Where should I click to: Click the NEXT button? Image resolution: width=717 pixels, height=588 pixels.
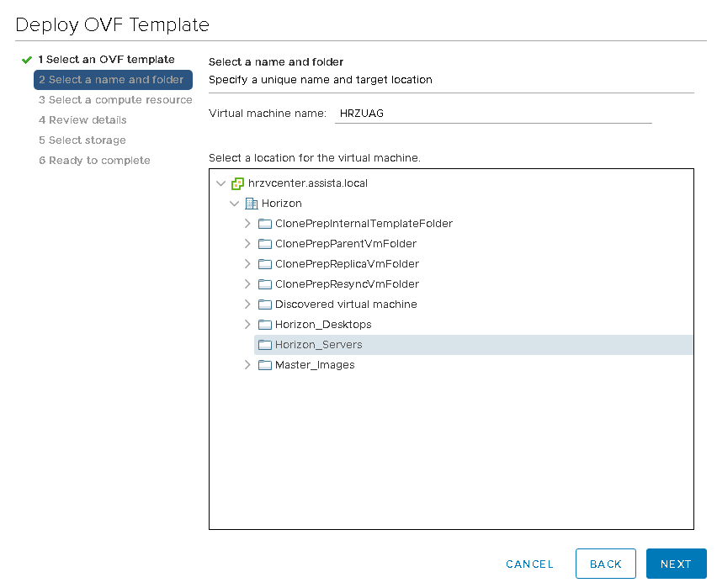coord(676,564)
